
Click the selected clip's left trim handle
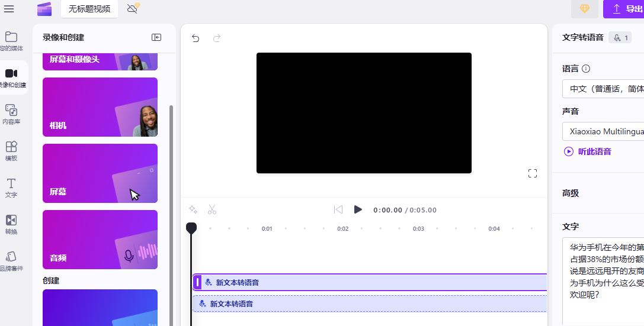[x=197, y=282]
